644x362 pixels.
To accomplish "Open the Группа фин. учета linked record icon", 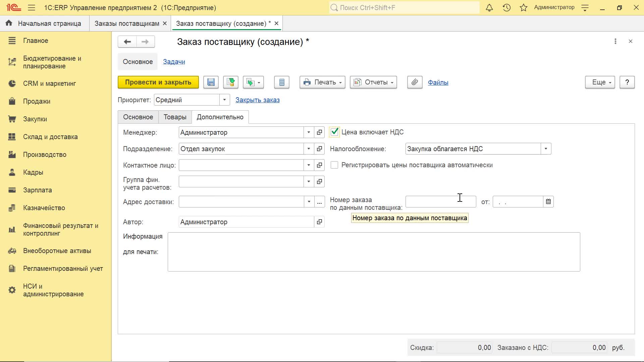I will pos(319,181).
